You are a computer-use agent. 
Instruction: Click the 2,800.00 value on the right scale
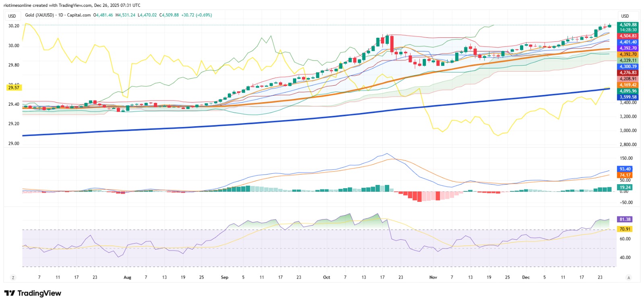click(628, 144)
